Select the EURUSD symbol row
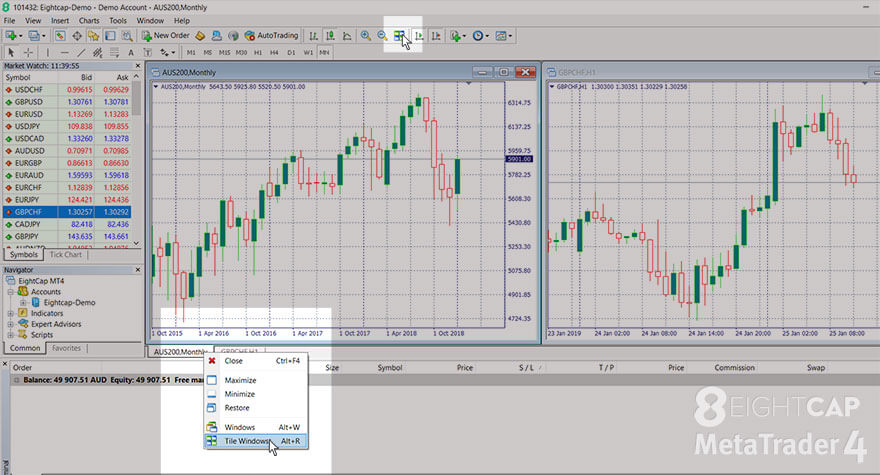 (67, 114)
